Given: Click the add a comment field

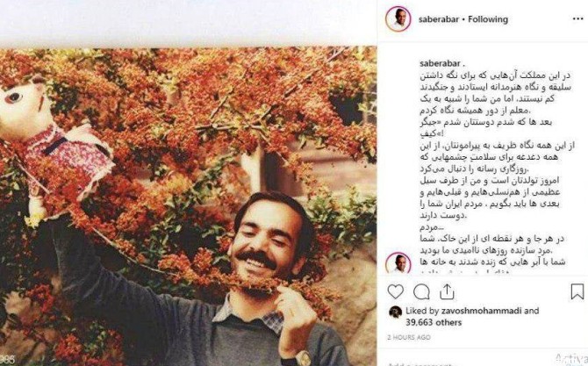Looking at the screenshot, I should pyautogui.click(x=469, y=363).
